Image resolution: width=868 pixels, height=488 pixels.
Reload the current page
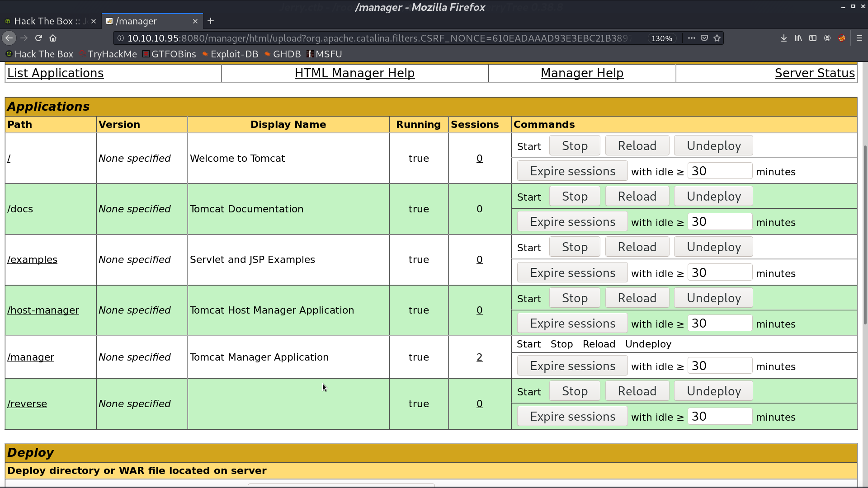[38, 38]
